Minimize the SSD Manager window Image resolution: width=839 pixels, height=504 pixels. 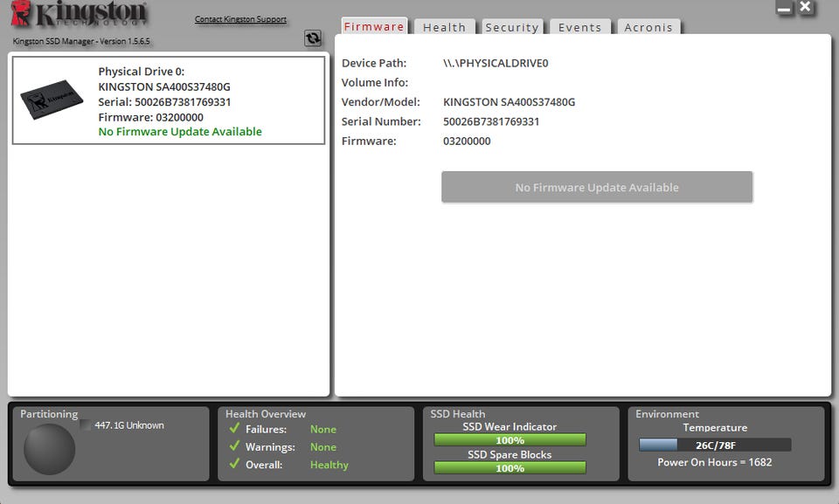click(x=784, y=8)
